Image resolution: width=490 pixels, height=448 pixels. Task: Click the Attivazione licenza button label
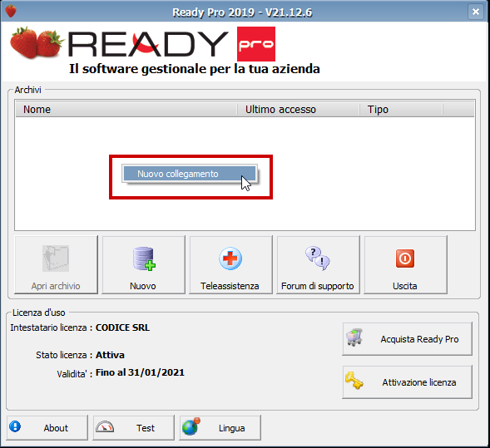click(x=419, y=382)
